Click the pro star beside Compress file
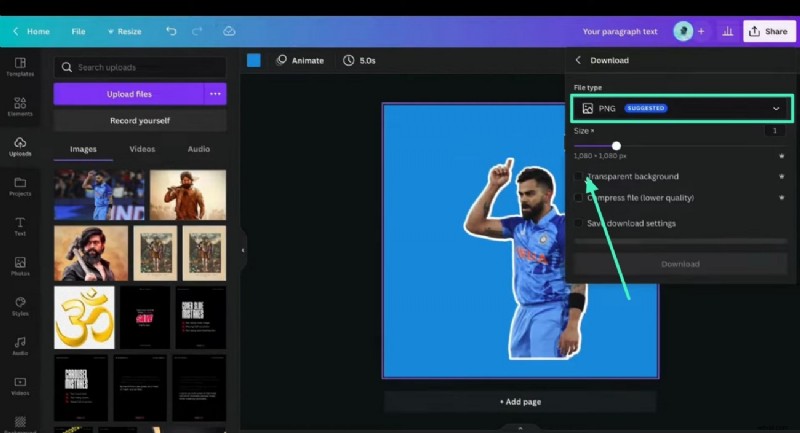 [x=782, y=197]
